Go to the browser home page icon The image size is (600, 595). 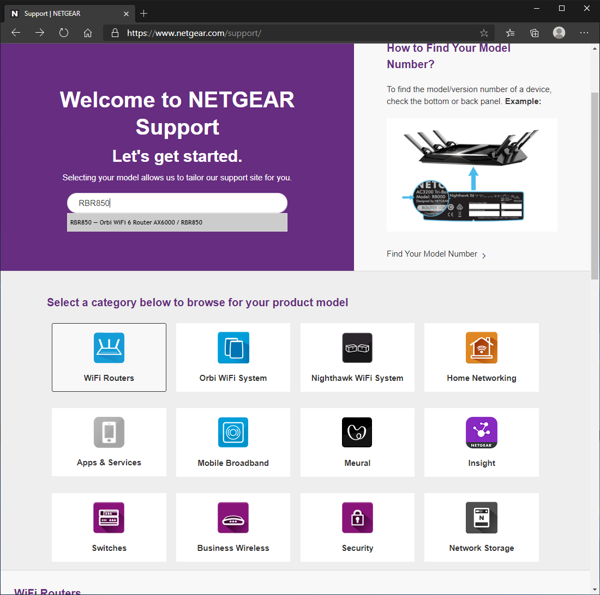[x=88, y=33]
